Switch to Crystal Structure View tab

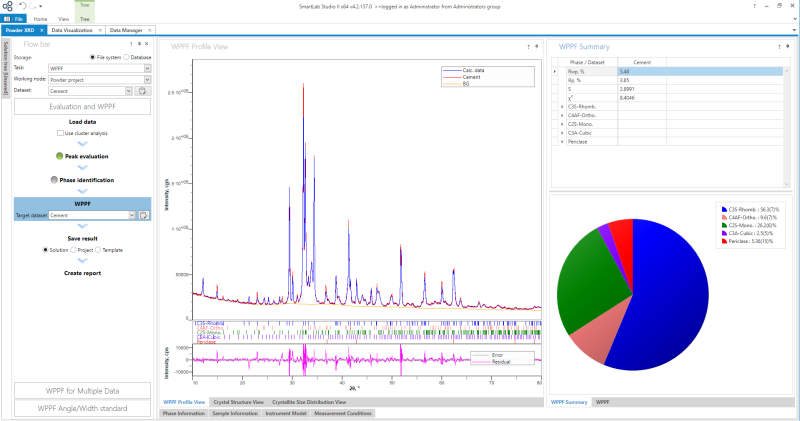point(238,402)
